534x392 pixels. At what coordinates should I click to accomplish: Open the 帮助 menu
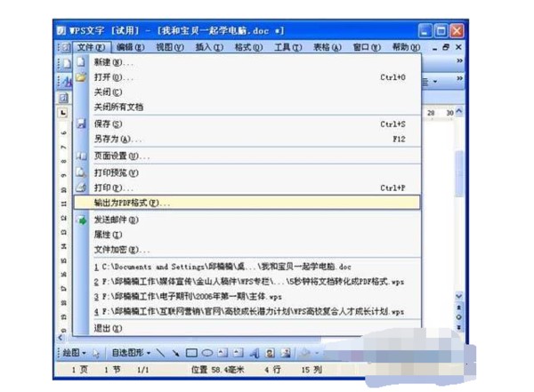406,47
